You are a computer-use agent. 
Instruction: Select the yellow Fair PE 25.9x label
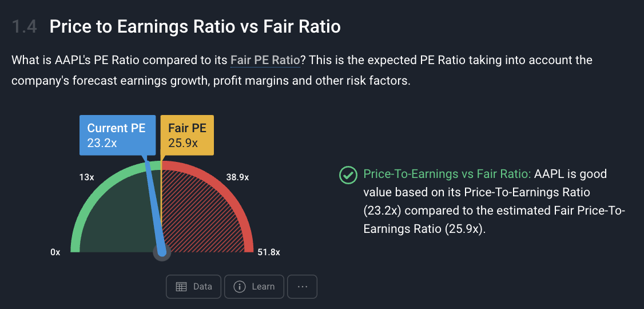[x=187, y=135]
